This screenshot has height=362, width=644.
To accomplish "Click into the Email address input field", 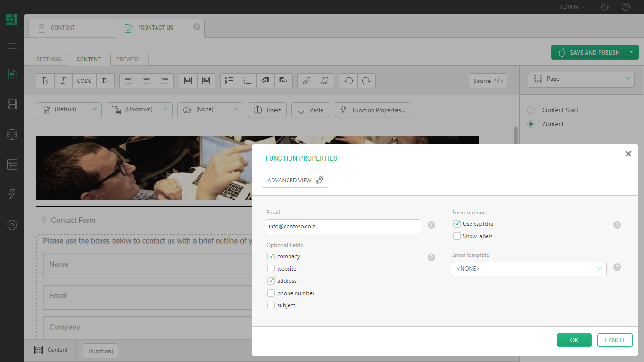I will (343, 226).
